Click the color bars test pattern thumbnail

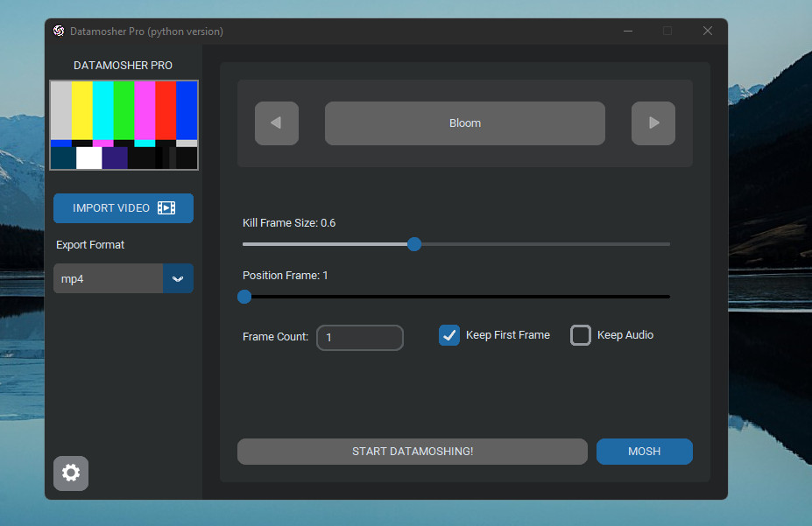click(124, 125)
